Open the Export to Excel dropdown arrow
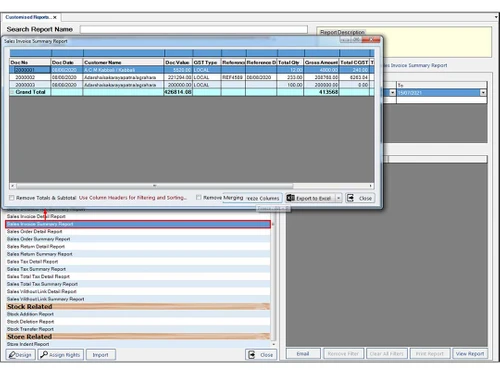 click(338, 198)
